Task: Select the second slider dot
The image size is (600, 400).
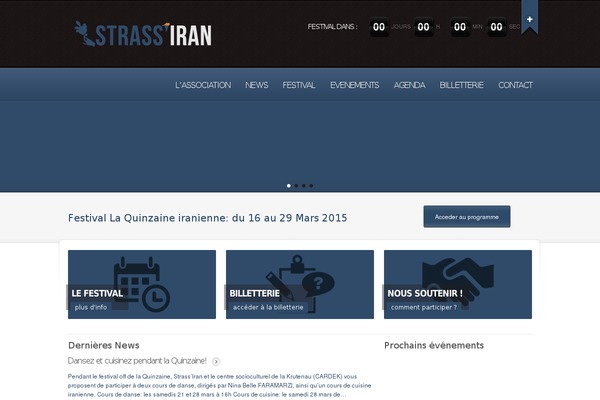Action: 296,186
